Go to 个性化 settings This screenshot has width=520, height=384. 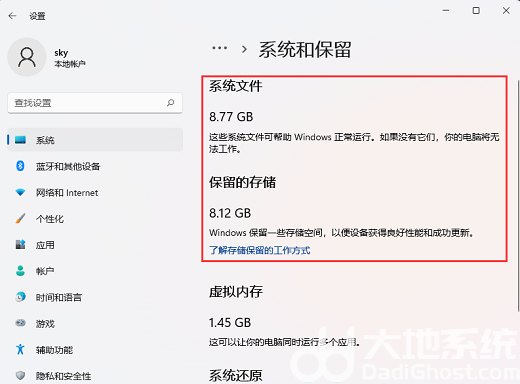95,219
